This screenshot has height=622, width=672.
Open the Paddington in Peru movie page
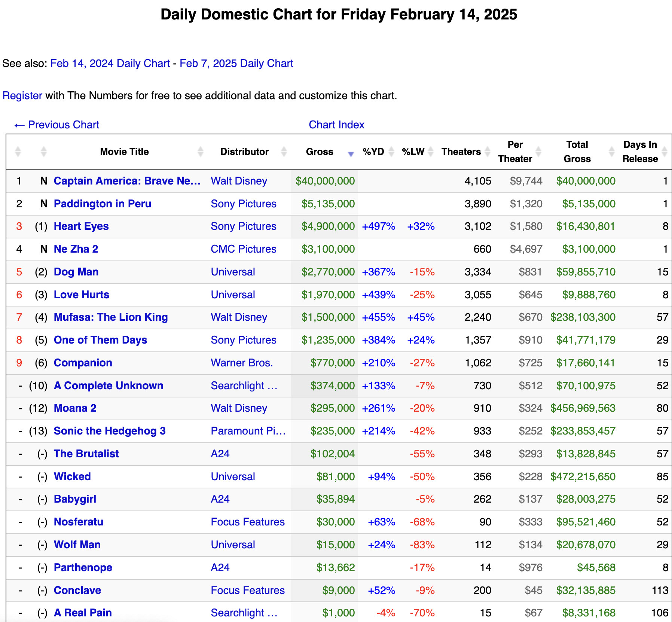point(103,204)
